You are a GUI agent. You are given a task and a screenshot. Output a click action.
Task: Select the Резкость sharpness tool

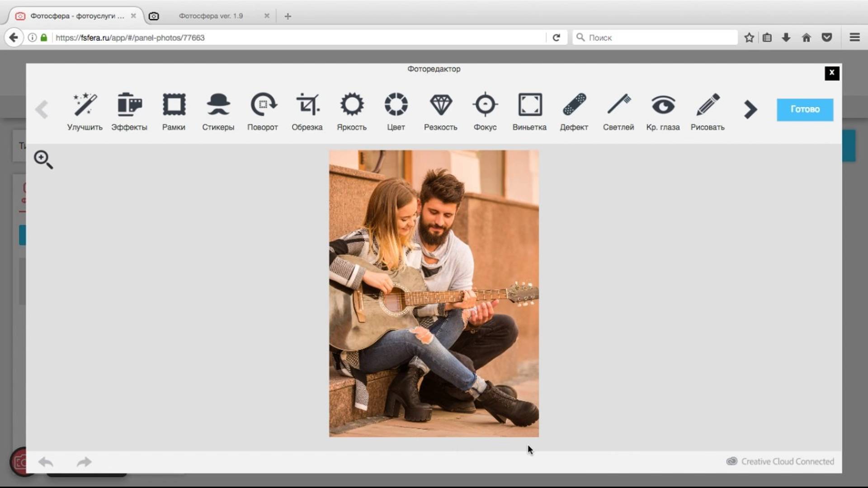pos(441,111)
